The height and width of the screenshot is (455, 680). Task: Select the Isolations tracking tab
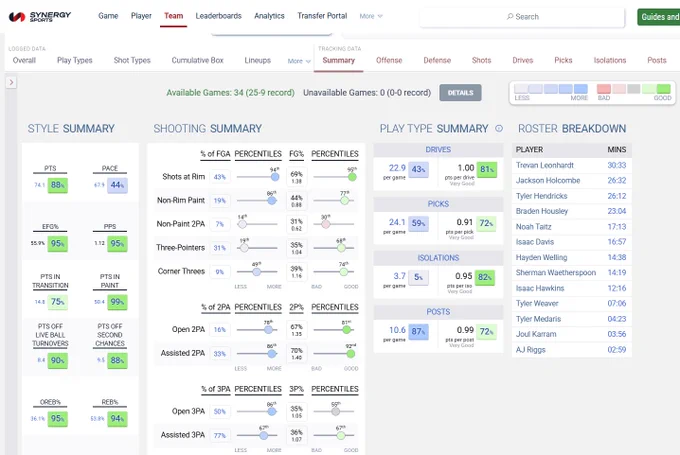click(x=610, y=60)
